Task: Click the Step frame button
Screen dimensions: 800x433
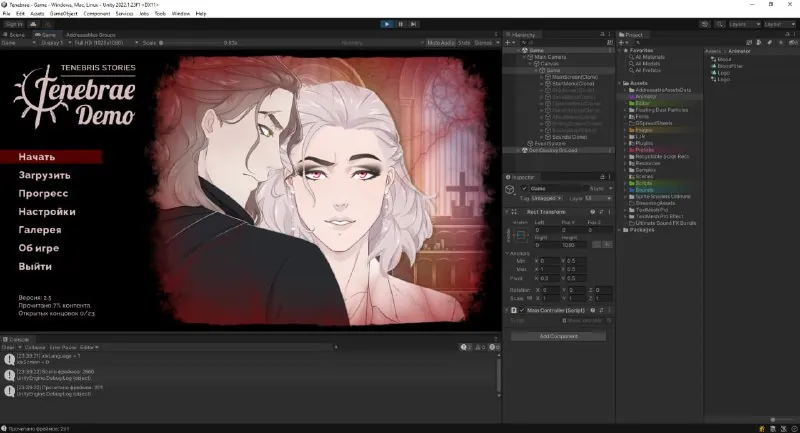Action: pos(414,24)
